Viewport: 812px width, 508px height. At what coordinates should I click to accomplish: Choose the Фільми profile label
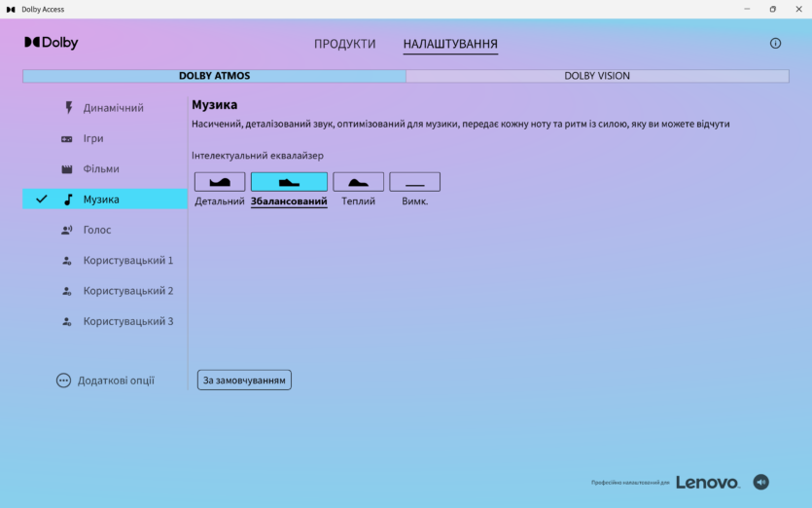pos(101,169)
